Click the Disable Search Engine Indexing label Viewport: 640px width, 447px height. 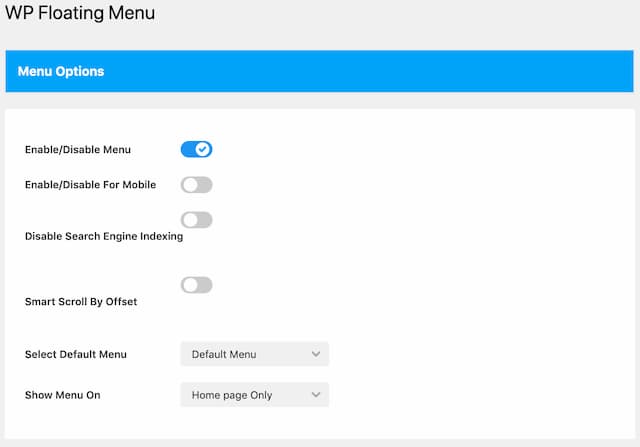coord(104,236)
